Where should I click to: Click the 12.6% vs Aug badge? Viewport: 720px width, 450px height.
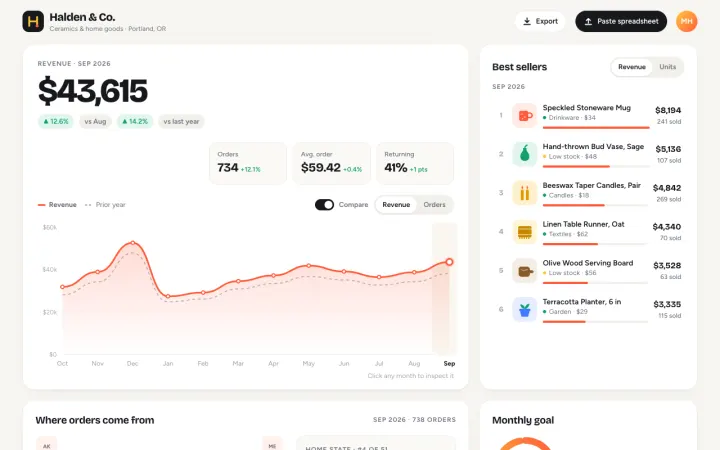(x=56, y=122)
